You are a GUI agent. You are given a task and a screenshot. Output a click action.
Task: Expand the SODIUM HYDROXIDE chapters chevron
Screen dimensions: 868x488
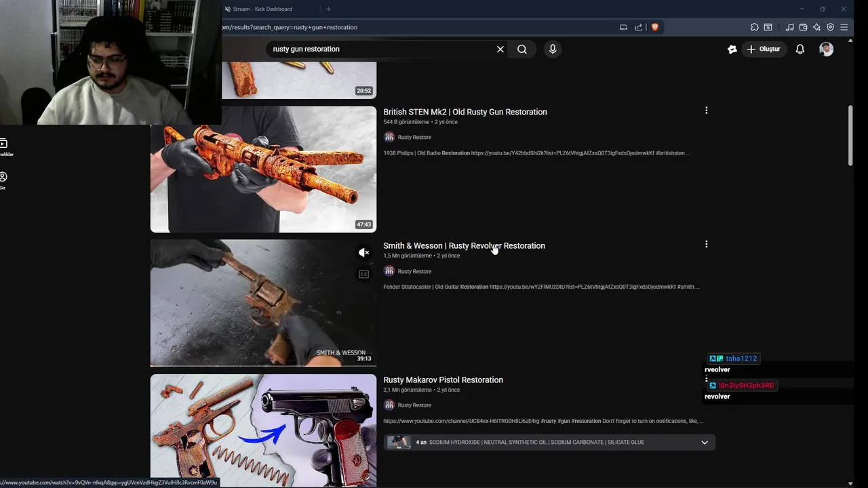(705, 443)
